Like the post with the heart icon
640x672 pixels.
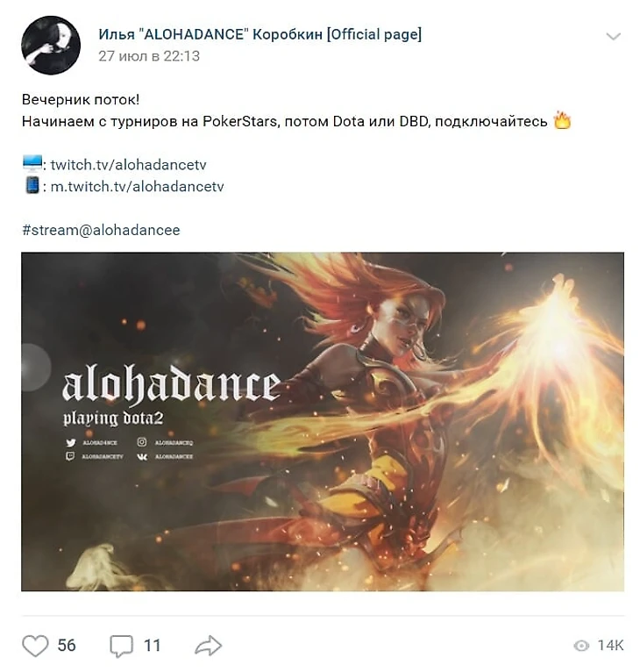pos(35,646)
